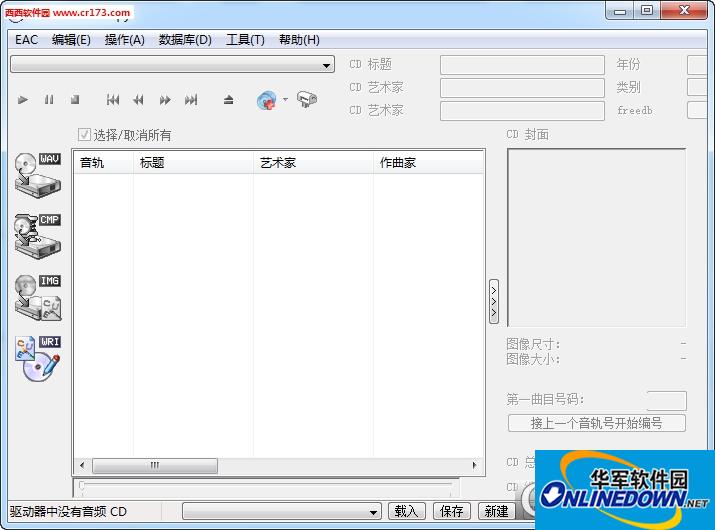Click the track list scroll left arrow
This screenshot has width=715, height=530.
coord(82,465)
